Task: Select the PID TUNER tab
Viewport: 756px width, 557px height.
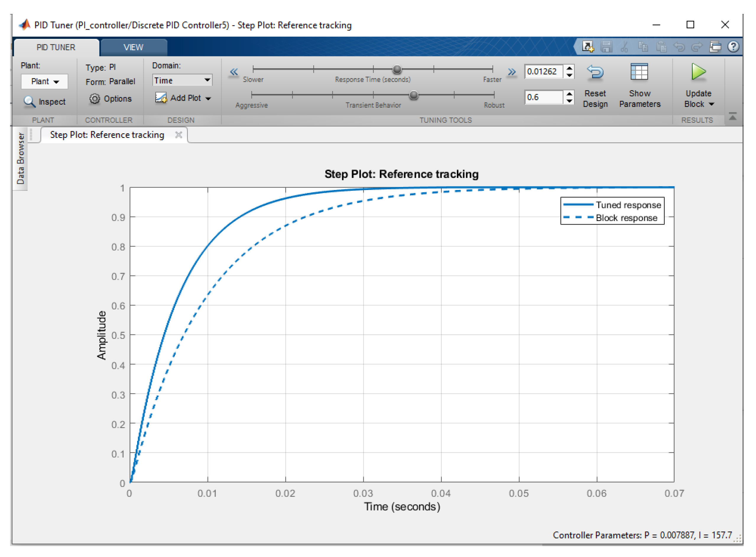Action: coord(56,47)
